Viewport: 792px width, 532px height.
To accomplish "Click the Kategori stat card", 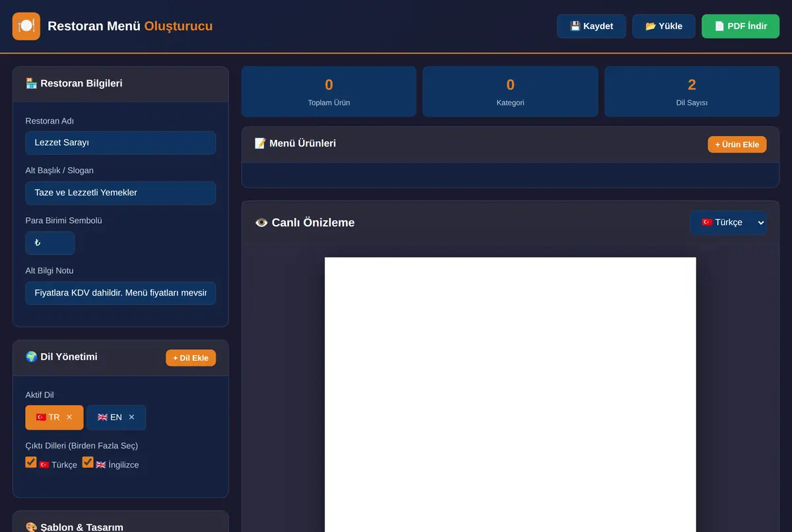I will pyautogui.click(x=510, y=92).
